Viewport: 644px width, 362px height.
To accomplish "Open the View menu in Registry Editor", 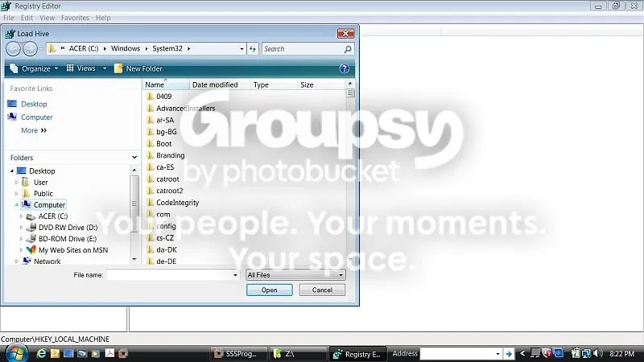I will click(47, 18).
